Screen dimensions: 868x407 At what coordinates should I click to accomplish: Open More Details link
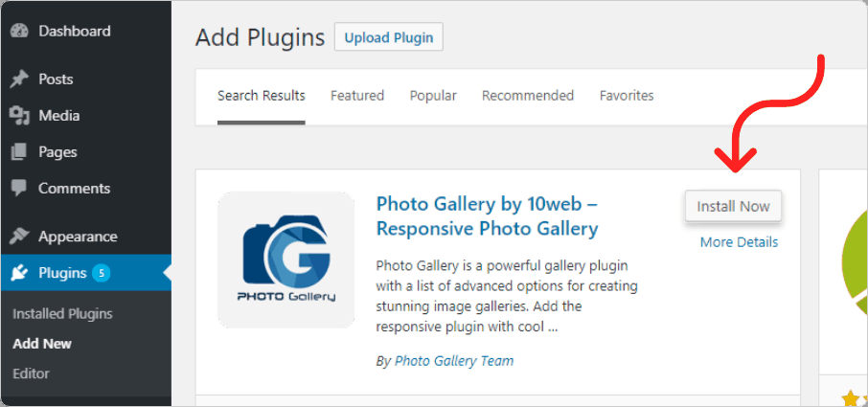[739, 242]
